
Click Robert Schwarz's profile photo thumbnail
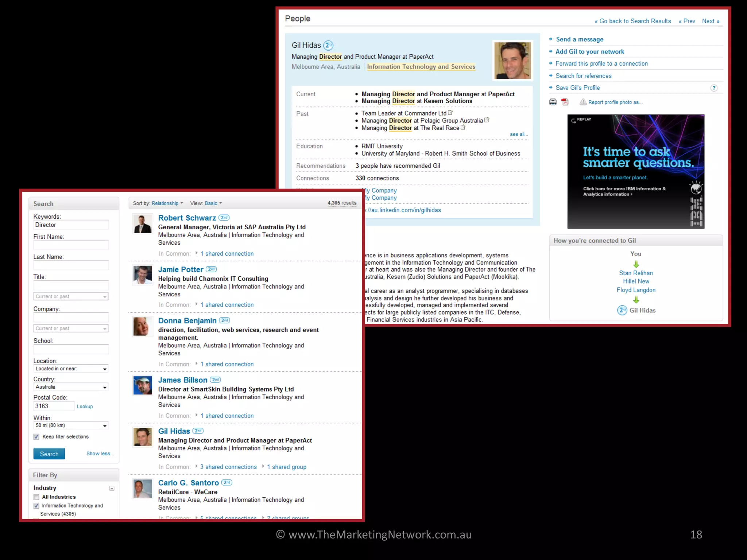tap(143, 223)
